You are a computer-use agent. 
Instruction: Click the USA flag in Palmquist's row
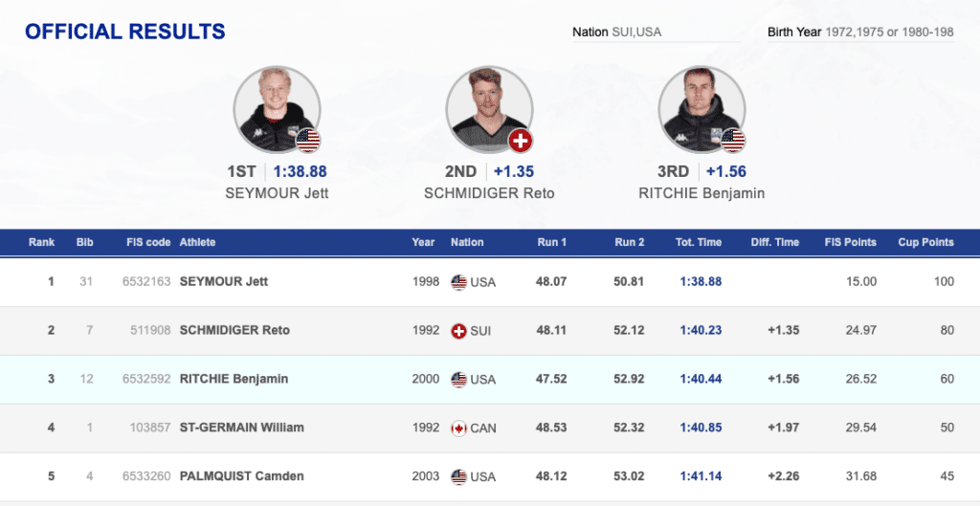458,476
